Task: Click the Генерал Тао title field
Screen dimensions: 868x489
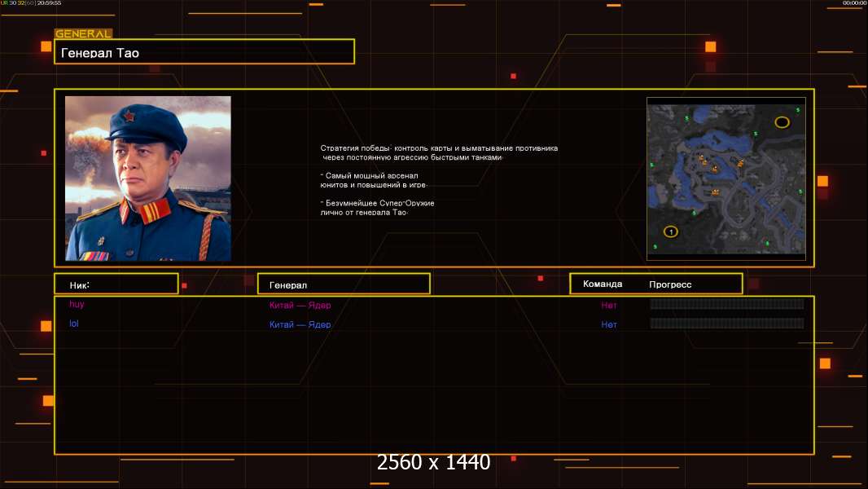Action: pyautogui.click(x=204, y=51)
